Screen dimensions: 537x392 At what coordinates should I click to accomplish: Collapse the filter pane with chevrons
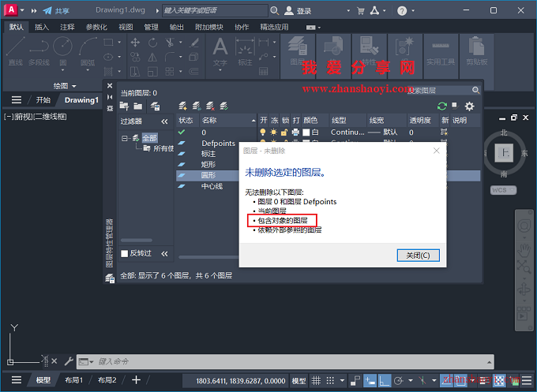pos(164,121)
